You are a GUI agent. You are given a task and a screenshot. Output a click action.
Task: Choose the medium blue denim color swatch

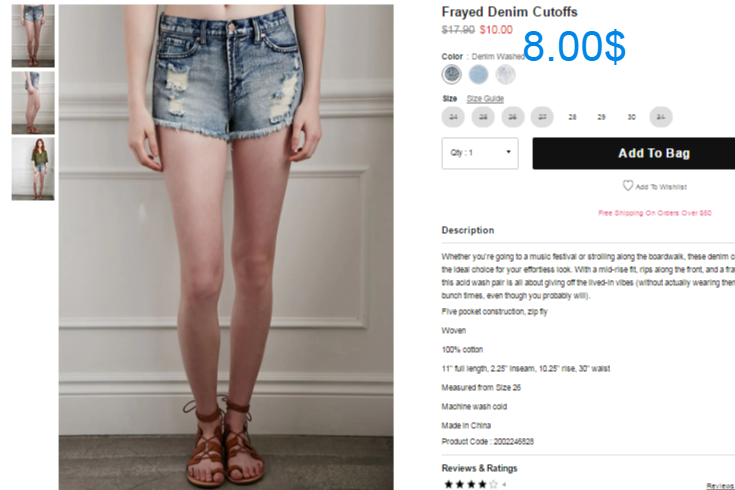tap(479, 75)
